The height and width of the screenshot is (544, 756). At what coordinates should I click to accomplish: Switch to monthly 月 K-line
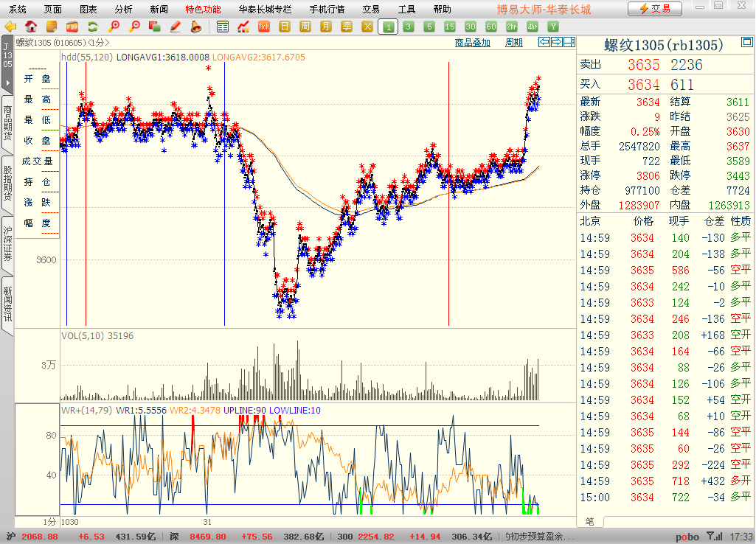326,27
